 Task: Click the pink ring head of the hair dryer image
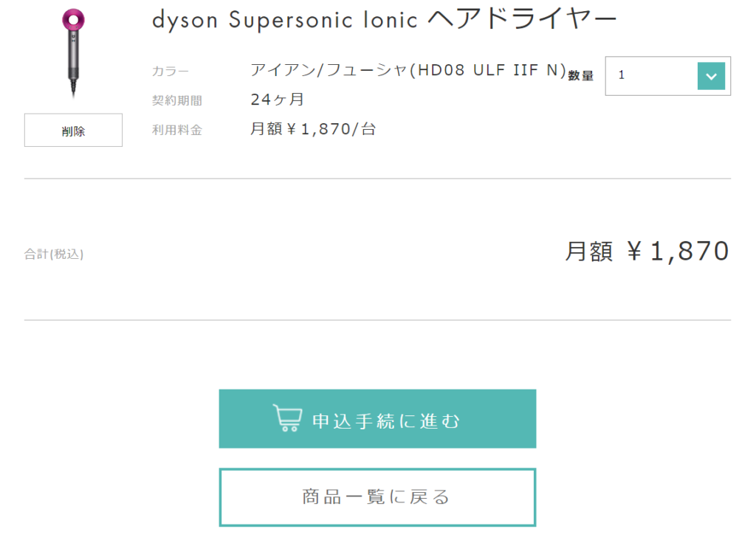73,20
